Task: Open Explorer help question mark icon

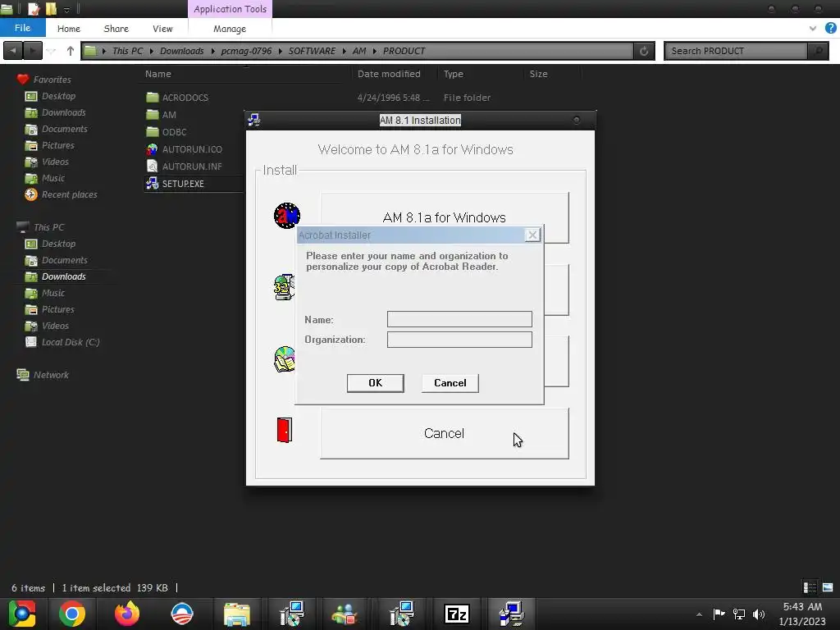Action: click(830, 29)
